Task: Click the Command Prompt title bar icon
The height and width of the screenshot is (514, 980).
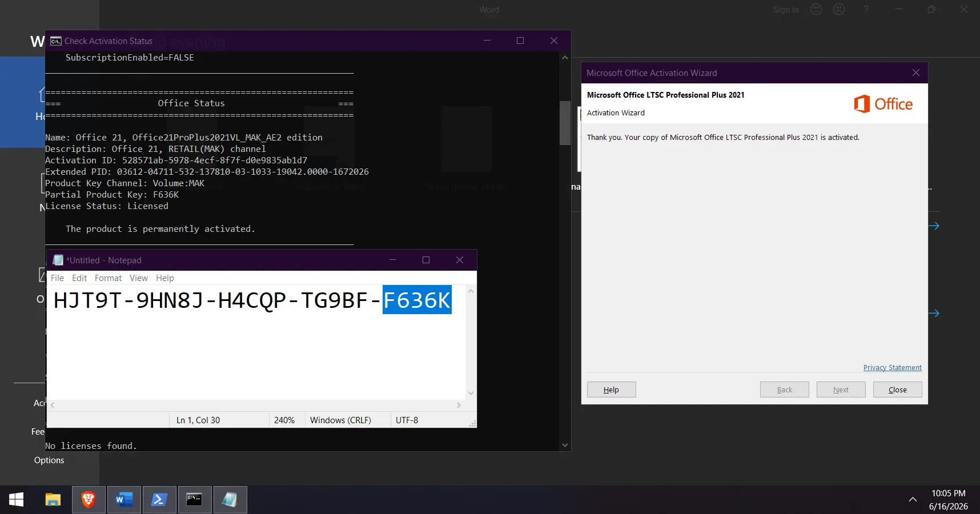Action: point(56,41)
